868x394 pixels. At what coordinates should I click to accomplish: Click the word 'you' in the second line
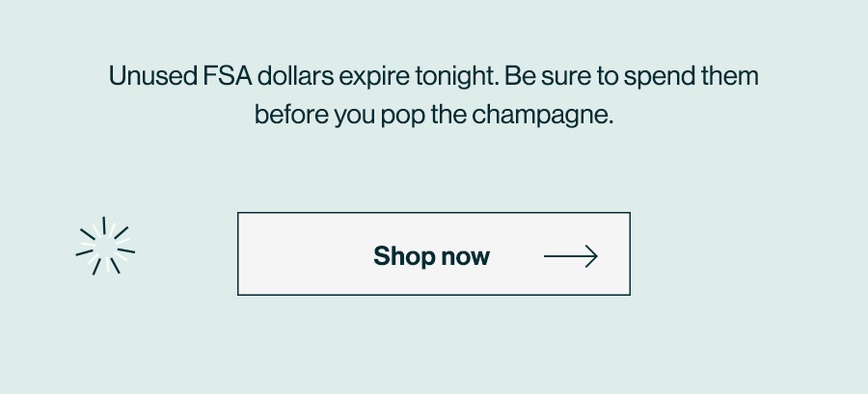click(x=355, y=117)
